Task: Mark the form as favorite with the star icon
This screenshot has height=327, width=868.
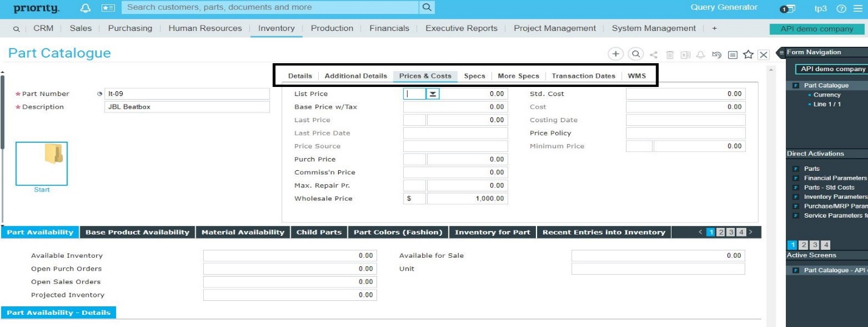Action: [748, 55]
